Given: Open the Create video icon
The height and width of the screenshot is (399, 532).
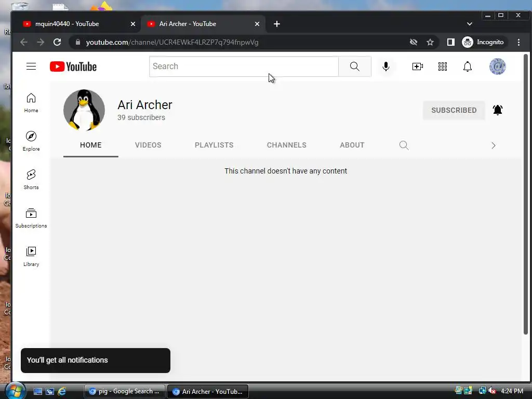Looking at the screenshot, I should point(417,66).
